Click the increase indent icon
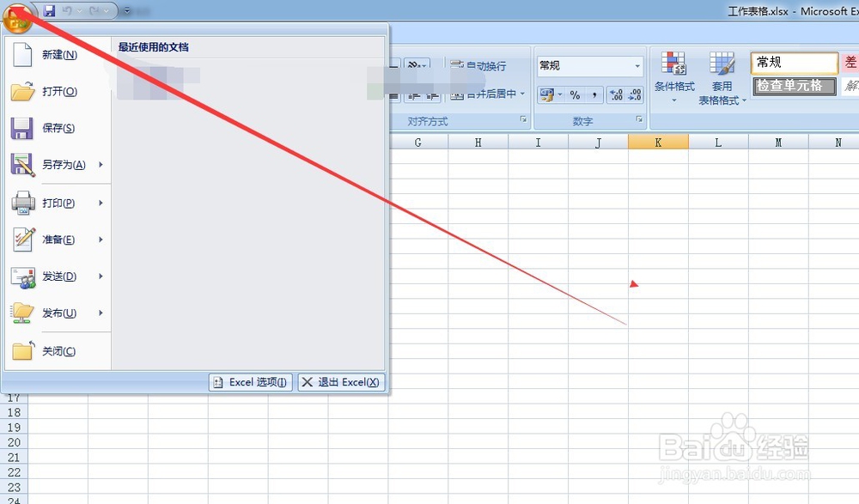859x504 pixels. click(x=433, y=96)
